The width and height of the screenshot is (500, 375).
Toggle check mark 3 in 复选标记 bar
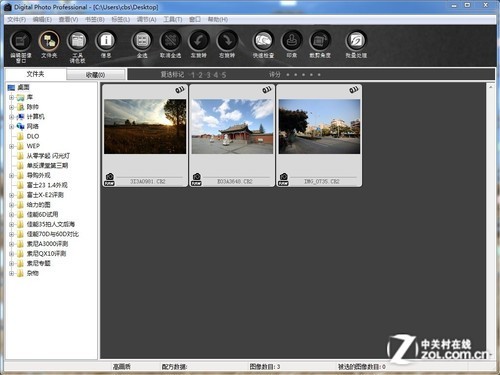point(208,75)
